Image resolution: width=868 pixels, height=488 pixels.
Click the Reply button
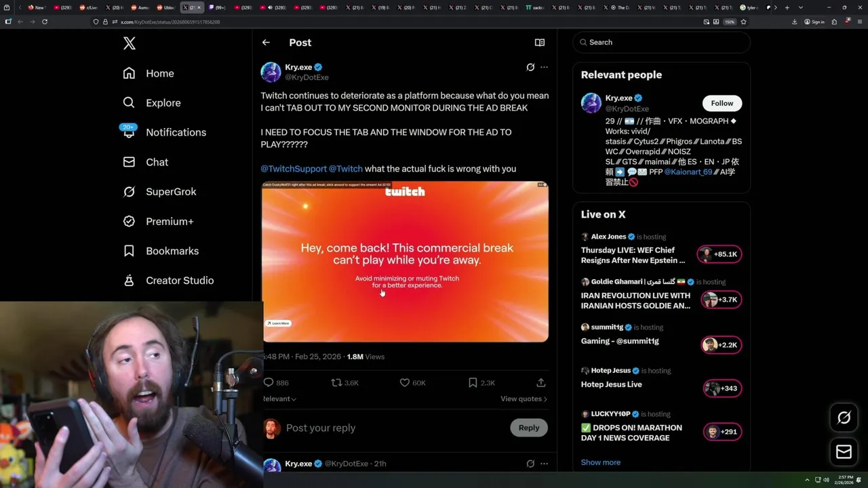coord(529,428)
